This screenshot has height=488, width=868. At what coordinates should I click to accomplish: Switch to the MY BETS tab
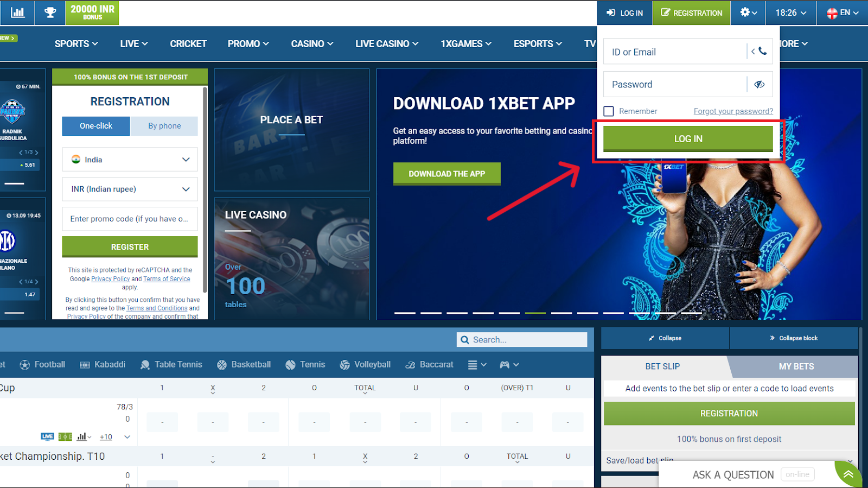point(796,366)
